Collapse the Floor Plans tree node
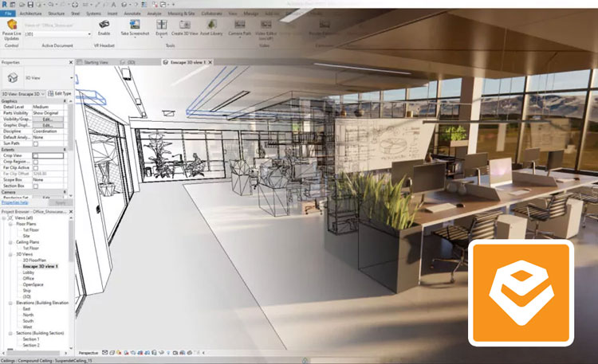Viewport: 598px width, 364px height. point(10,225)
